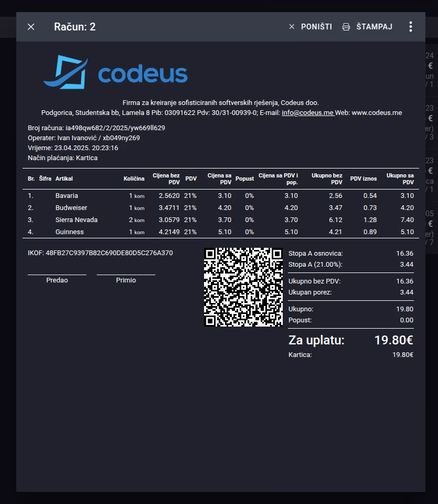The image size is (438, 504).
Task: Click the Stopa A osnovica label
Action: click(316, 254)
